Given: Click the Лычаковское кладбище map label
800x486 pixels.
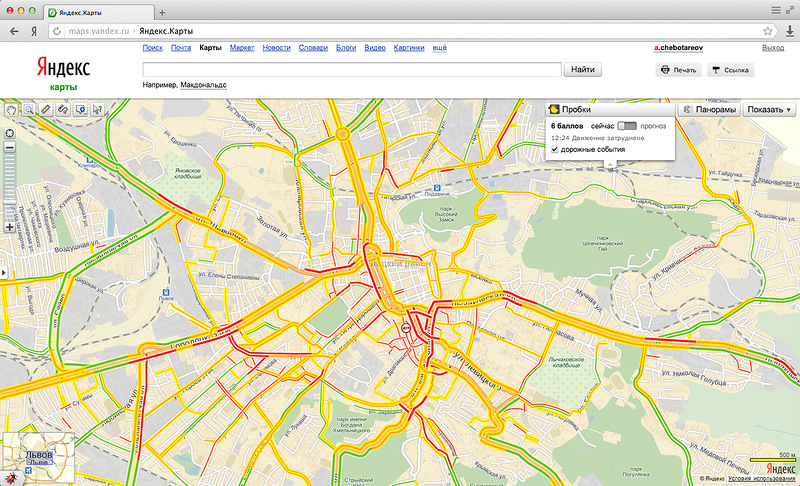Looking at the screenshot, I should tap(566, 362).
